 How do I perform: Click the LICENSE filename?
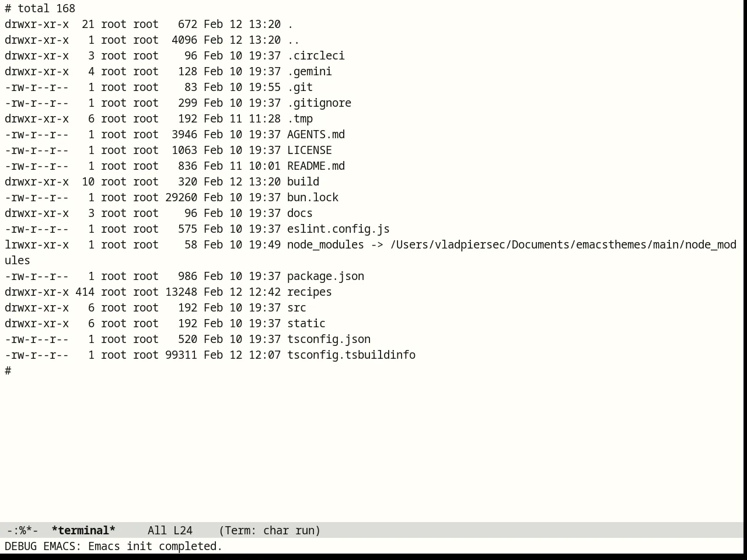[309, 150]
